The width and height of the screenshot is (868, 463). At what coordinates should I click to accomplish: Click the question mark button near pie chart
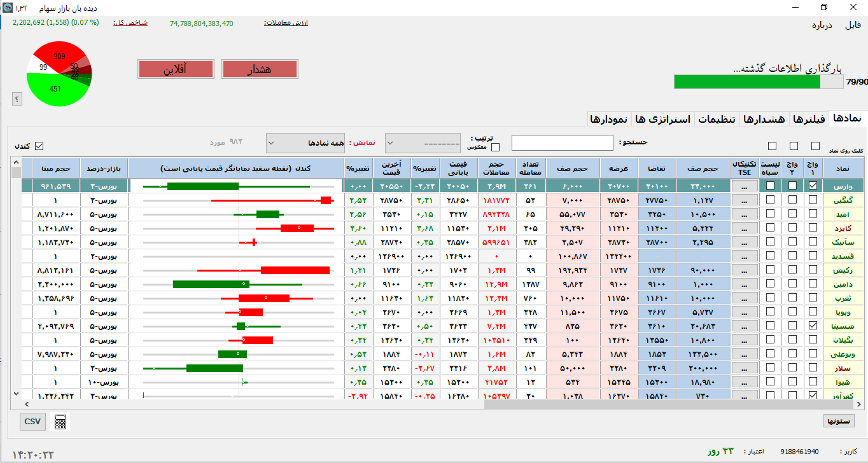(17, 99)
